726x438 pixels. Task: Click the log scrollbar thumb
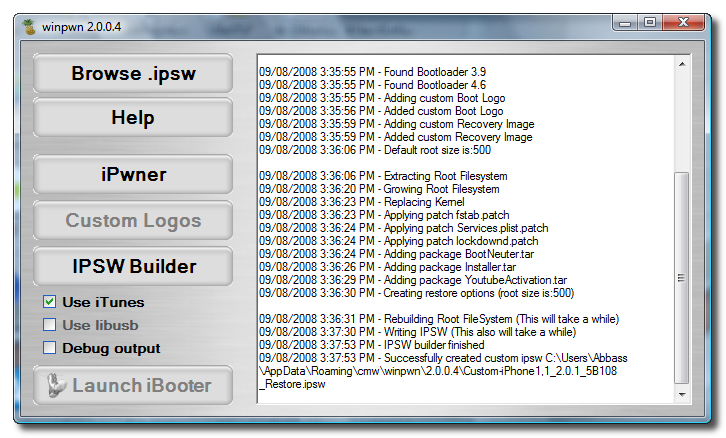pyautogui.click(x=682, y=278)
